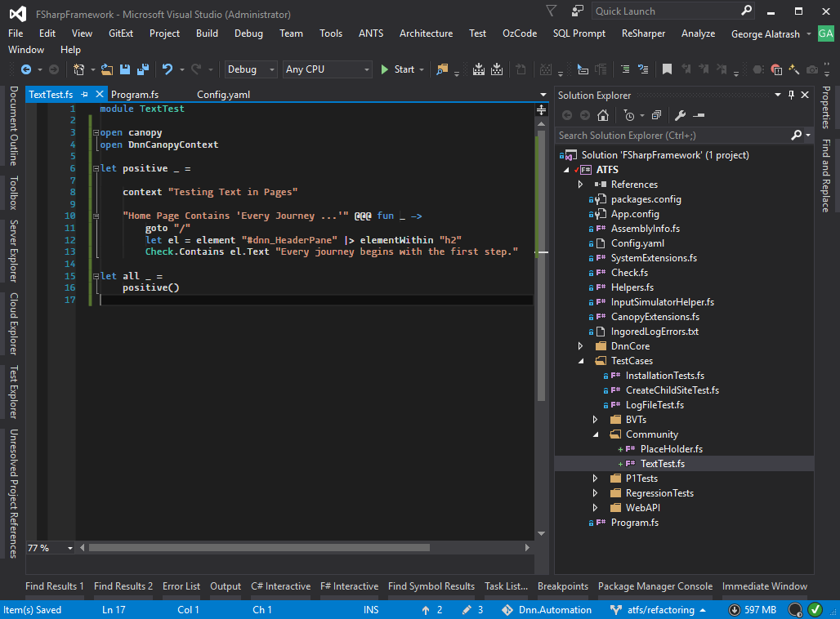Click the green ReSharper status checkmark icon
The width and height of the screenshot is (840, 619).
click(815, 609)
